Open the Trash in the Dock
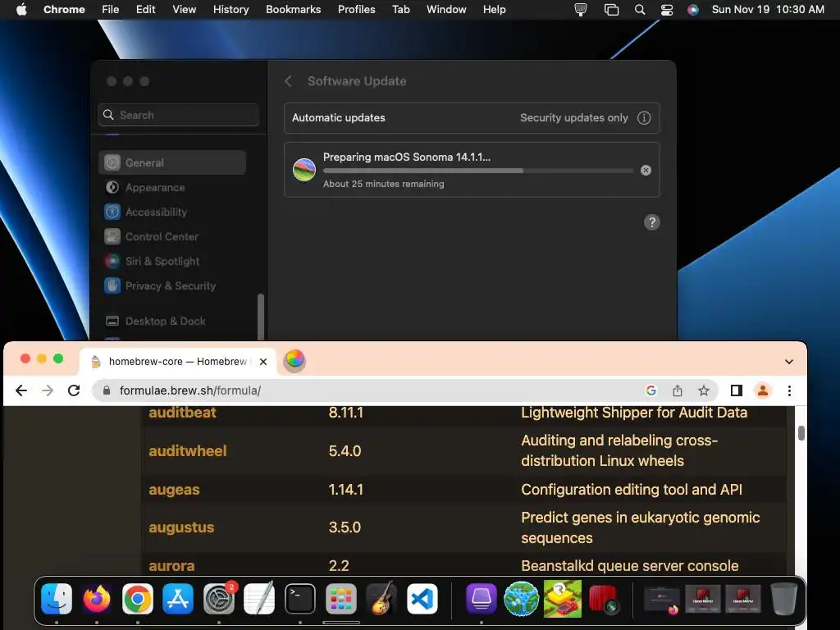 [783, 599]
